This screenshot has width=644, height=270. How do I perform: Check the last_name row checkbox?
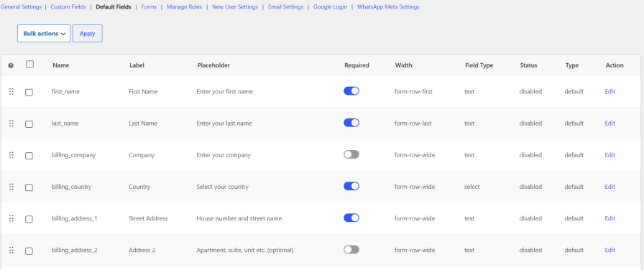tap(29, 124)
